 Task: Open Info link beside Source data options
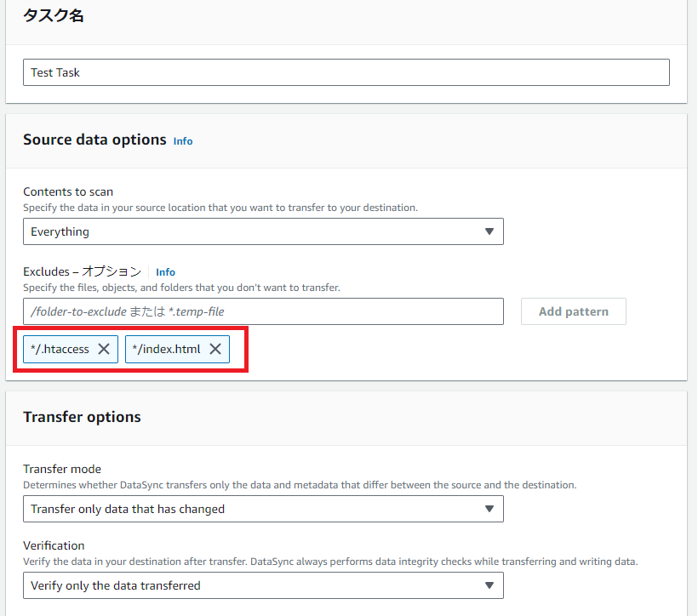183,141
